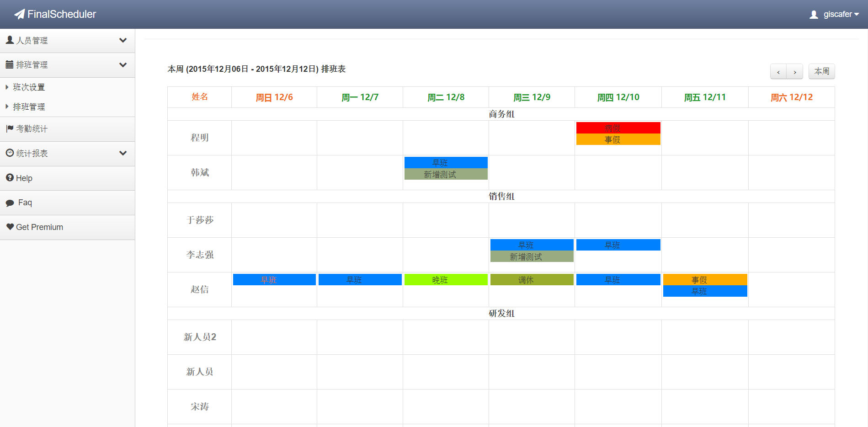The height and width of the screenshot is (427, 868).
Task: Open the giscafer account dropdown caret
Action: click(856, 15)
